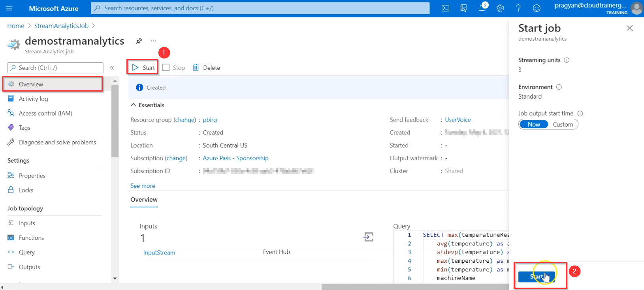Click the Stop job button
Viewport: 644px width, 290px height.
coord(174,67)
